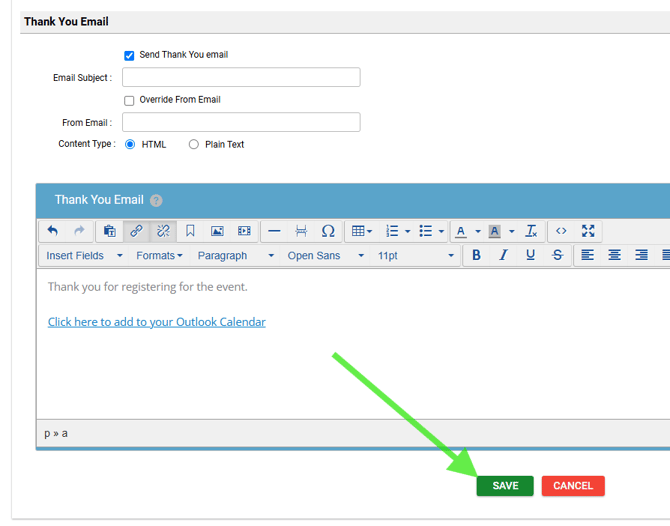Uncheck Send Thank You email checkbox

(129, 56)
